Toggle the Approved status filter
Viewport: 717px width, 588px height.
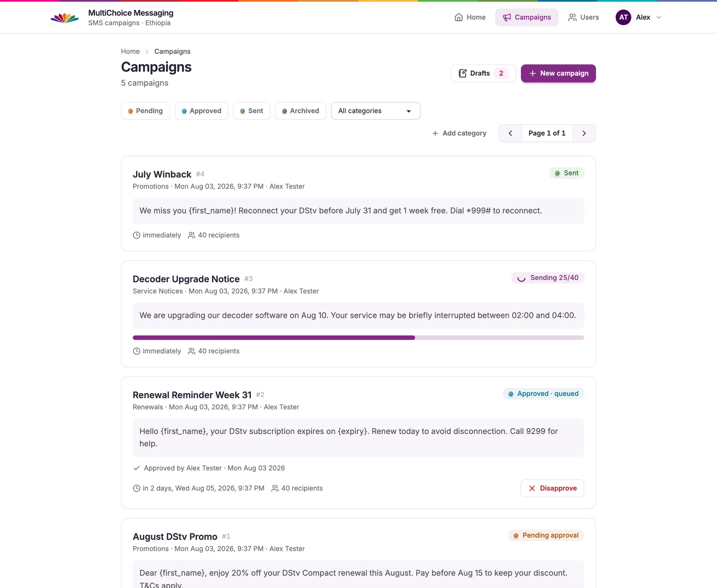coord(201,111)
